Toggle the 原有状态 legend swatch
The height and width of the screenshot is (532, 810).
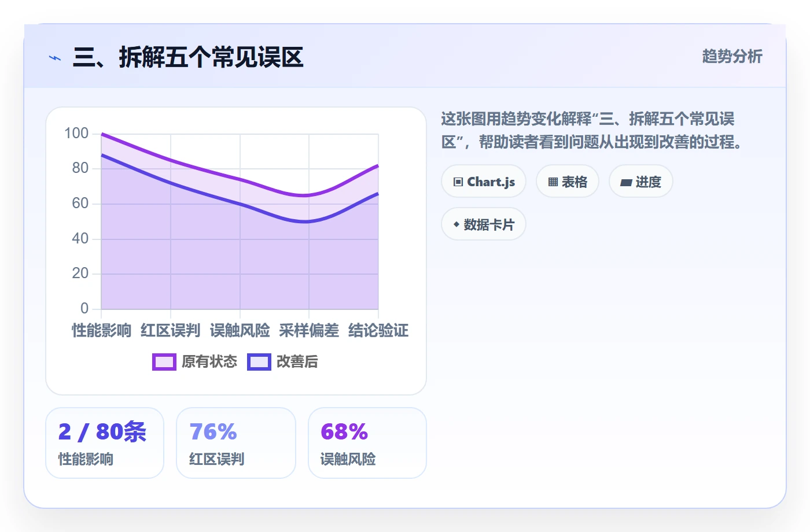164,362
